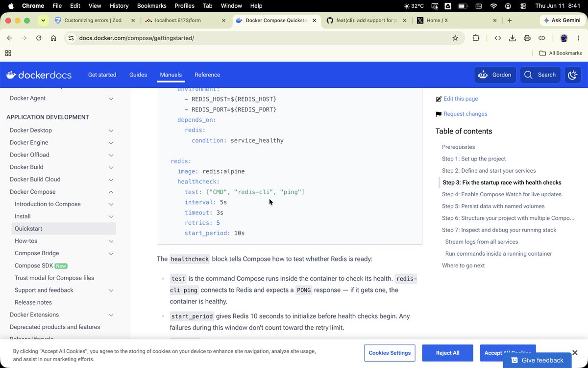Collapse the Docker Compose section
588x368 pixels.
[x=111, y=192]
